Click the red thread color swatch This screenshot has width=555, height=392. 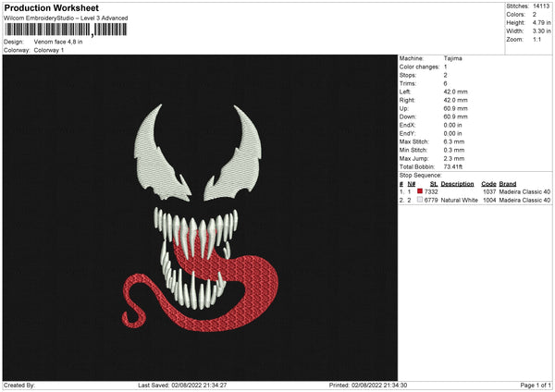click(x=420, y=191)
